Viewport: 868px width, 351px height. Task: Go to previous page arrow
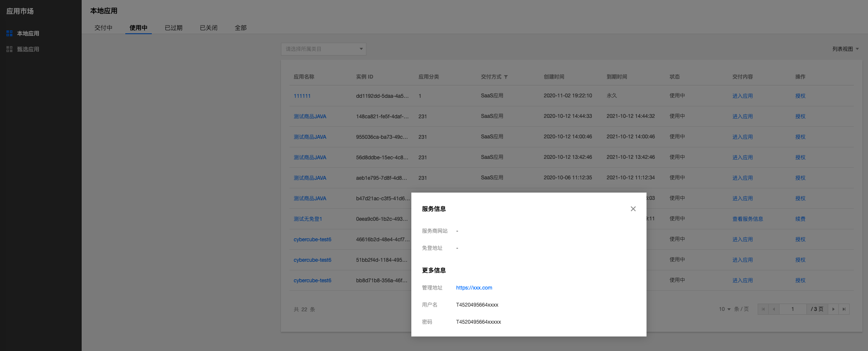click(x=774, y=309)
